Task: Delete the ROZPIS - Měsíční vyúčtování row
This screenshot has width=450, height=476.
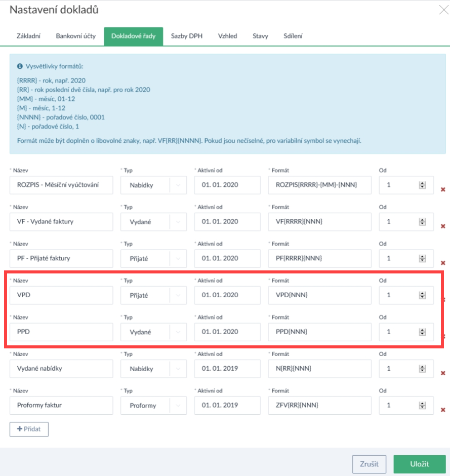Action: point(443,189)
